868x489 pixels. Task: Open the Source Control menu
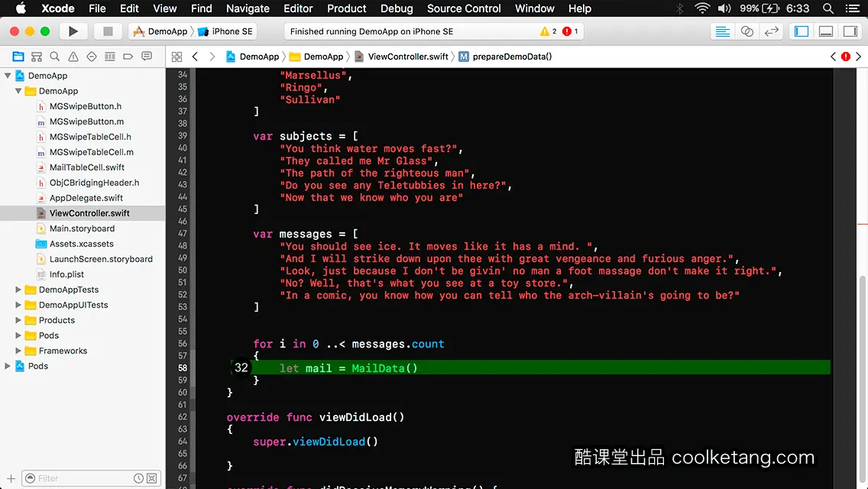click(464, 8)
